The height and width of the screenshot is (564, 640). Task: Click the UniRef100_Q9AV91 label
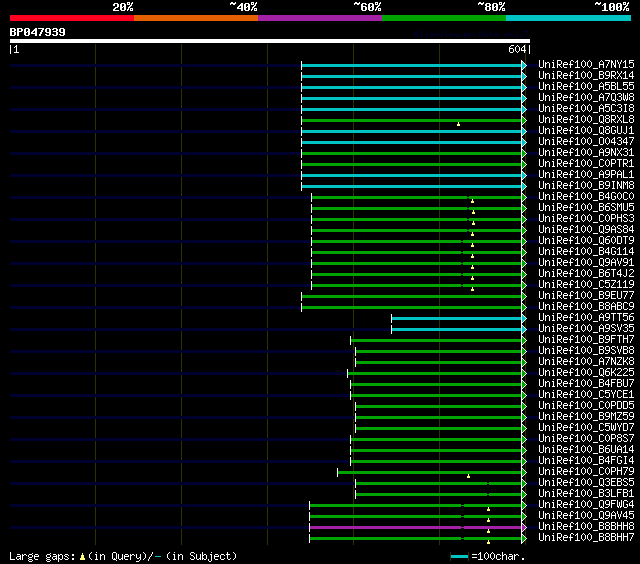(x=586, y=263)
